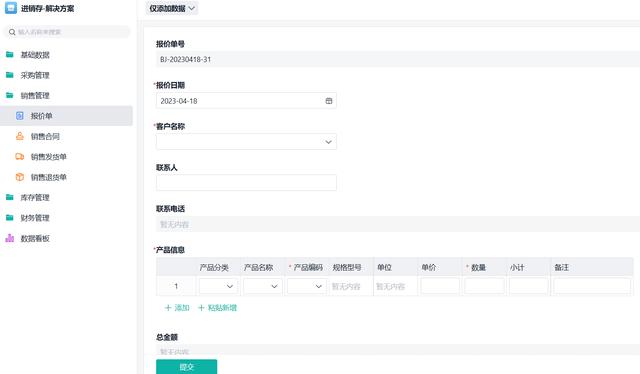640x374 pixels.
Task: Click the 财务管理 folder icon
Action: [9, 218]
